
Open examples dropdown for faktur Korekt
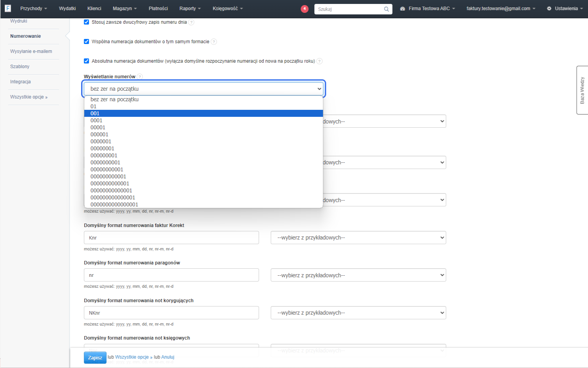358,238
